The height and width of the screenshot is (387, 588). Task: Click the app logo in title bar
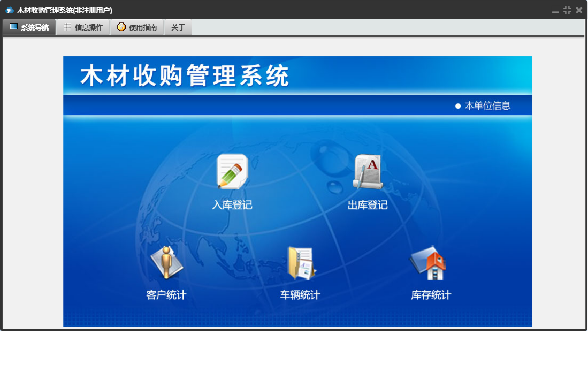click(10, 10)
